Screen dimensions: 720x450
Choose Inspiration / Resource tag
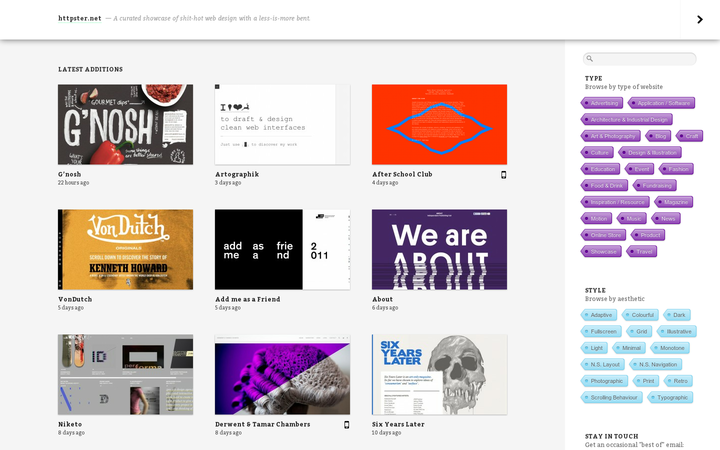[x=615, y=202]
